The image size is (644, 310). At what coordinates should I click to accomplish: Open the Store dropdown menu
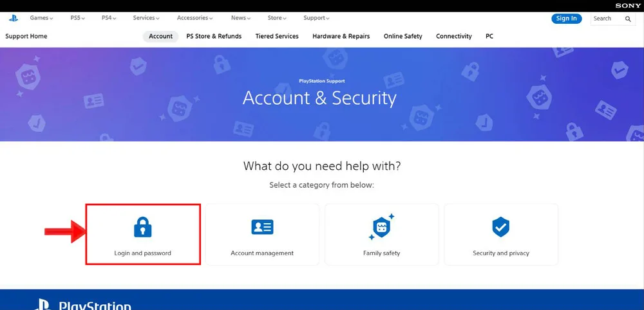tap(277, 18)
